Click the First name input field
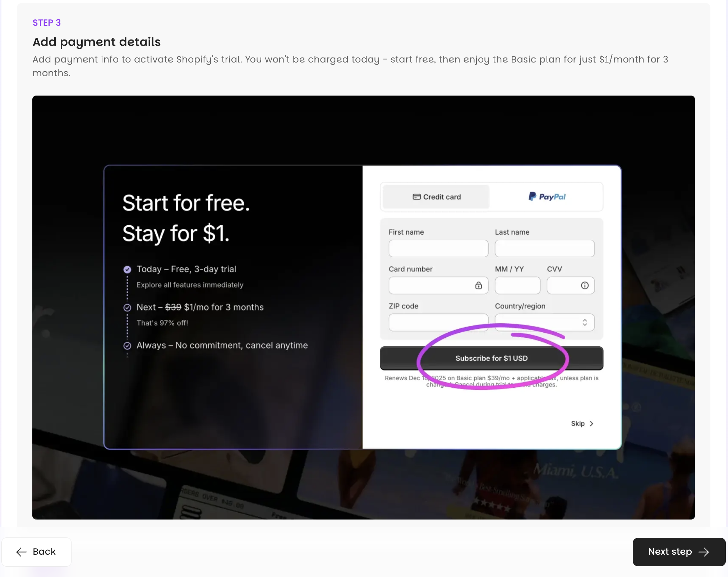 [x=438, y=248]
